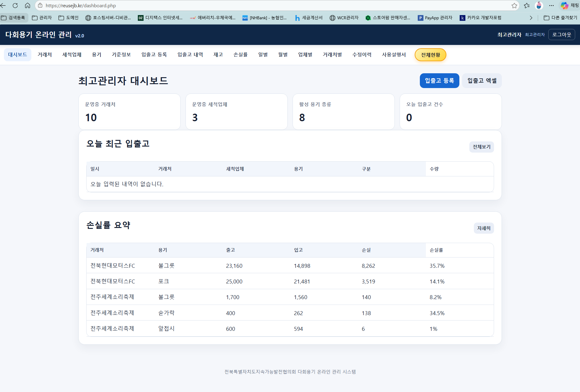Image resolution: width=580 pixels, height=392 pixels.
Task: Expand hidden bookmarks chevron
Action: coord(531,18)
